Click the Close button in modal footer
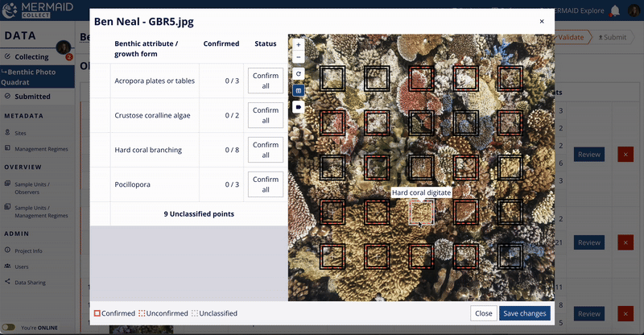644x335 pixels. click(484, 313)
